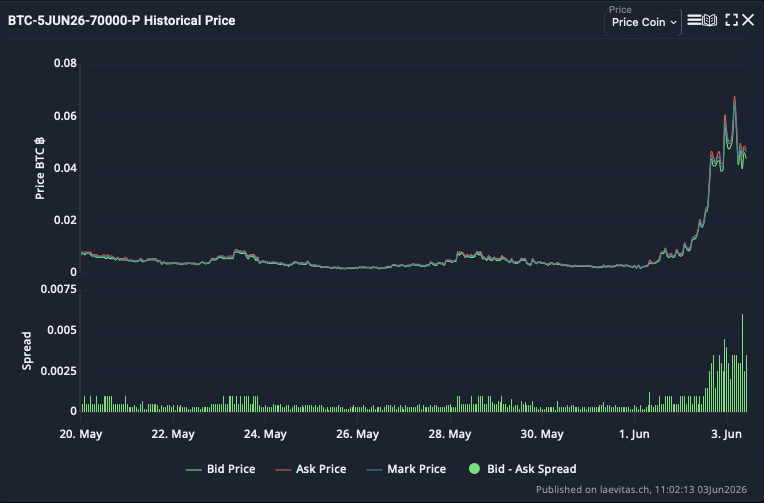Expand chart to fullscreen
Viewport: 764px width, 503px height.
tap(731, 20)
